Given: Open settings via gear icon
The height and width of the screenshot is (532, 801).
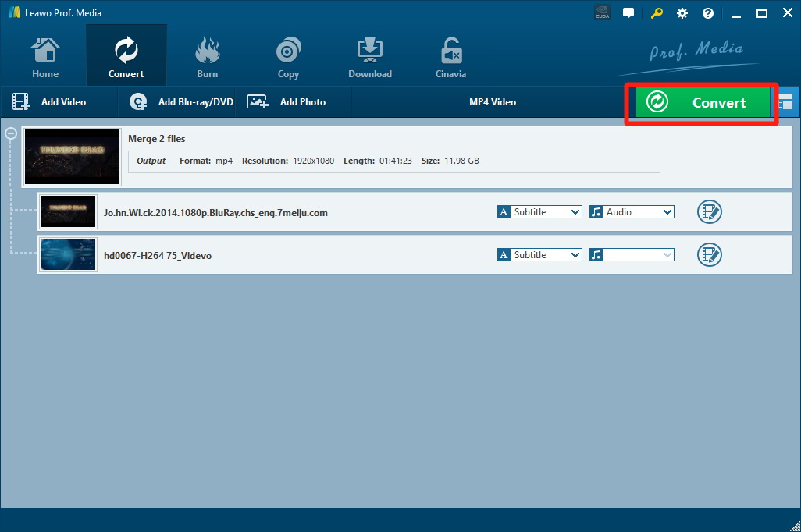Looking at the screenshot, I should [682, 13].
